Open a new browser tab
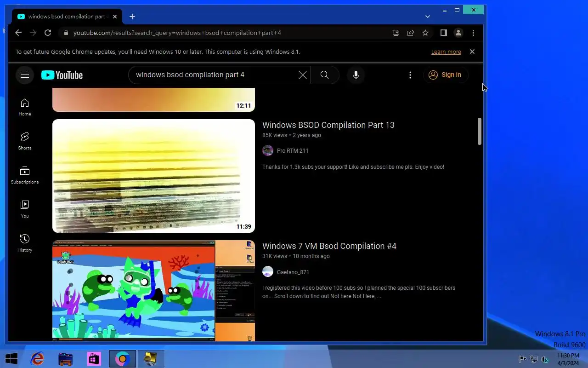This screenshot has width=588, height=368. [132, 17]
